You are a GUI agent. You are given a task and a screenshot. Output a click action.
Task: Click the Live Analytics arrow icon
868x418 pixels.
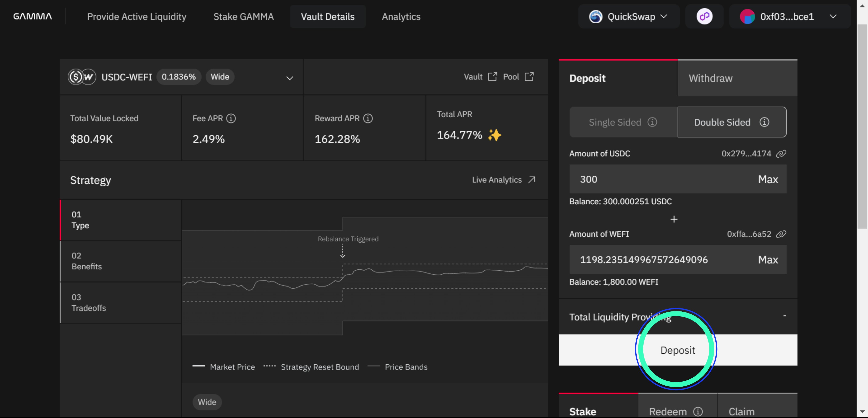coord(532,180)
